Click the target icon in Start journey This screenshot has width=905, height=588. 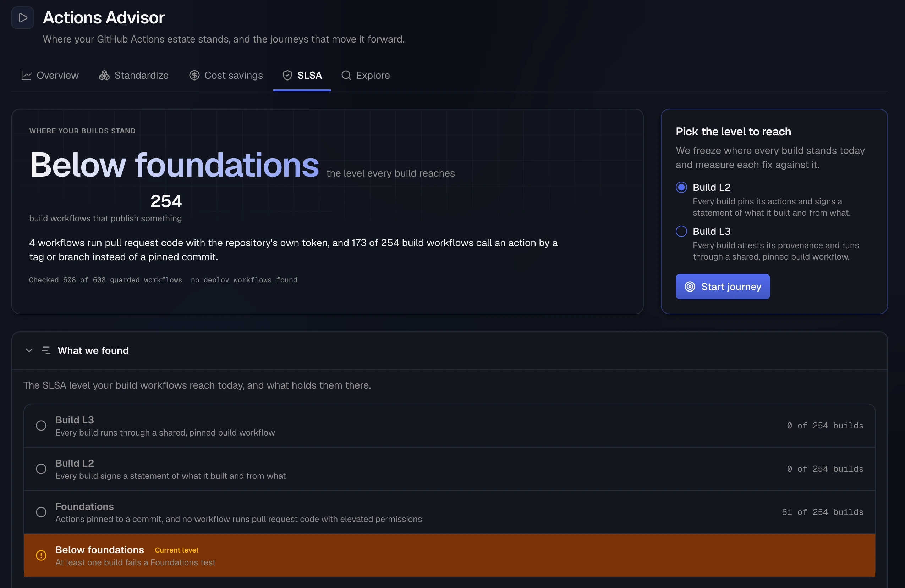pos(690,287)
